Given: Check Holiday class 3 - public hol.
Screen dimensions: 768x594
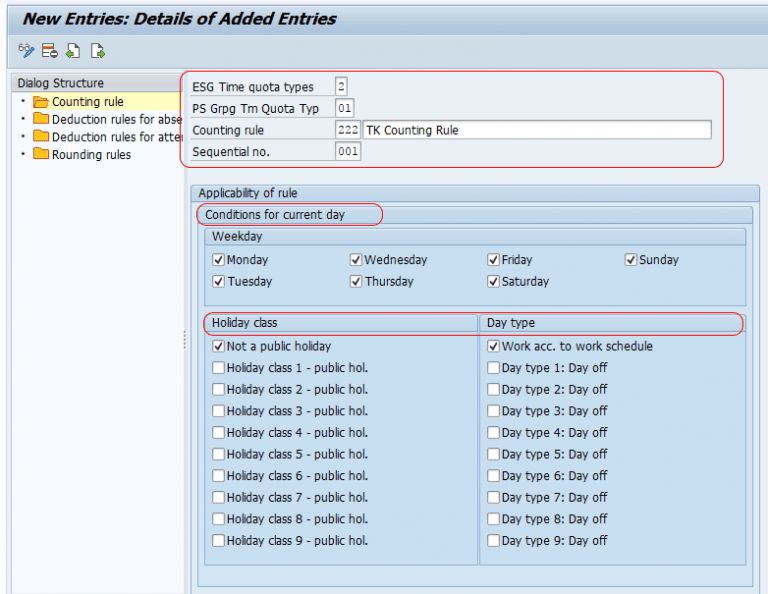Looking at the screenshot, I should coord(218,411).
